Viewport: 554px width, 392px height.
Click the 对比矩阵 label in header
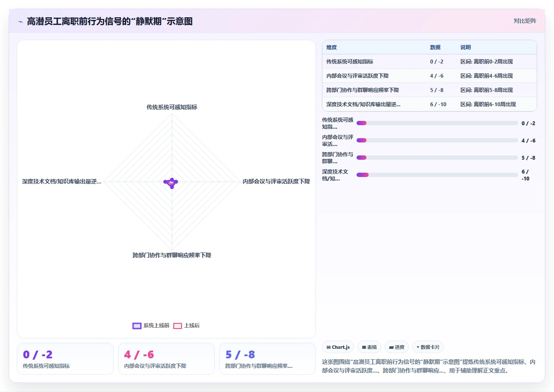tap(525, 21)
